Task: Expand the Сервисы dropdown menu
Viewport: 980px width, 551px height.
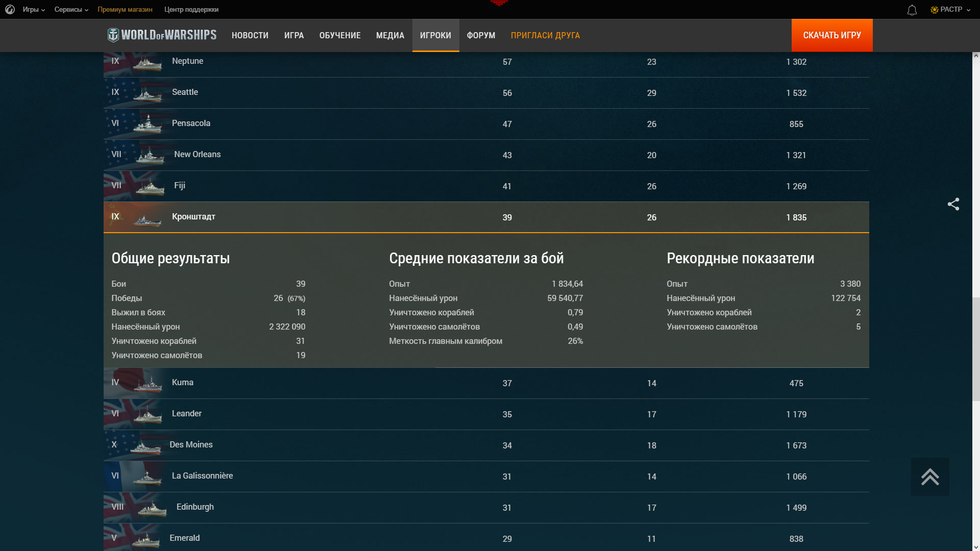Action: (71, 10)
